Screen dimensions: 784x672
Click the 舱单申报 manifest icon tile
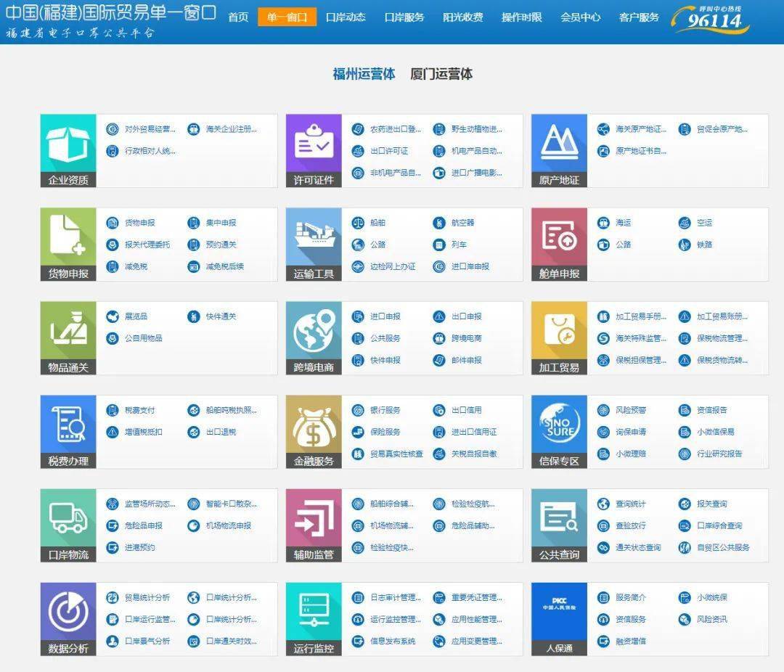tap(559, 244)
